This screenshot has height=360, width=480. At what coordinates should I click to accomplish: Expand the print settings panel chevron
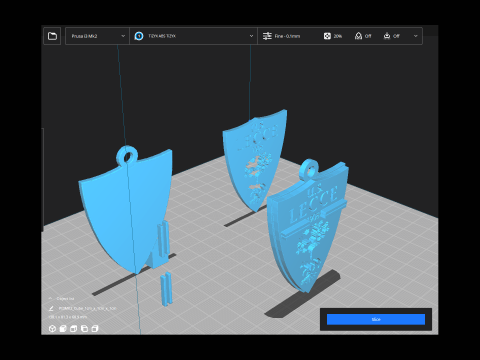coord(415,36)
